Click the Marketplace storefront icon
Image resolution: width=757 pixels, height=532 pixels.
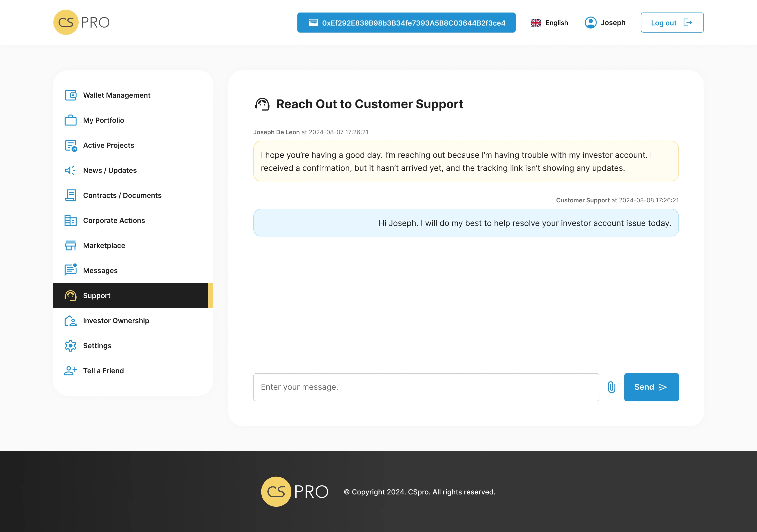71,245
